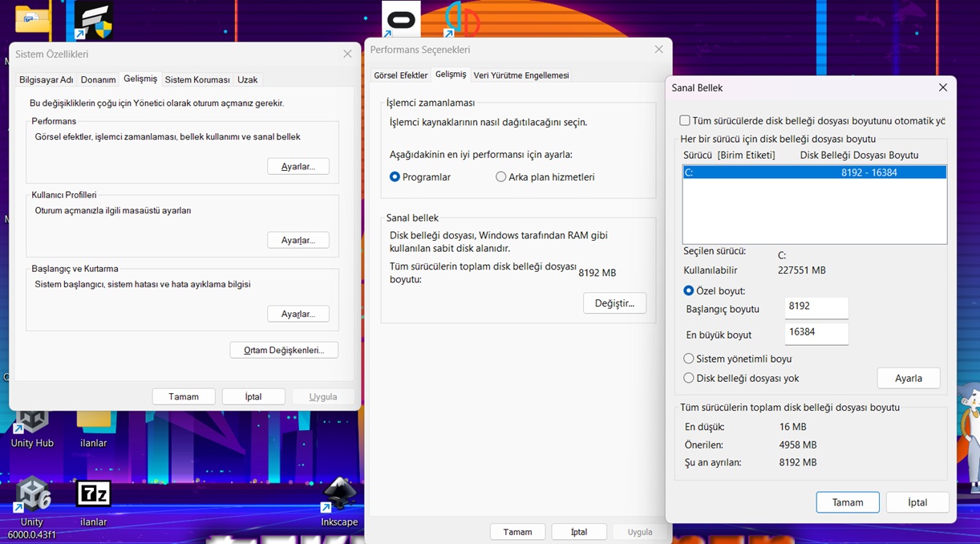
Task: Select Sistem yönetimli boyut radio button
Action: coord(689,359)
